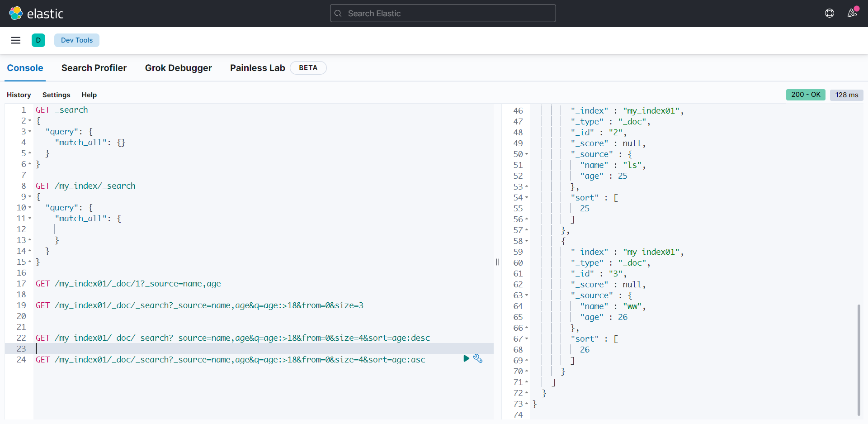Open the Painless Lab tab

(258, 68)
